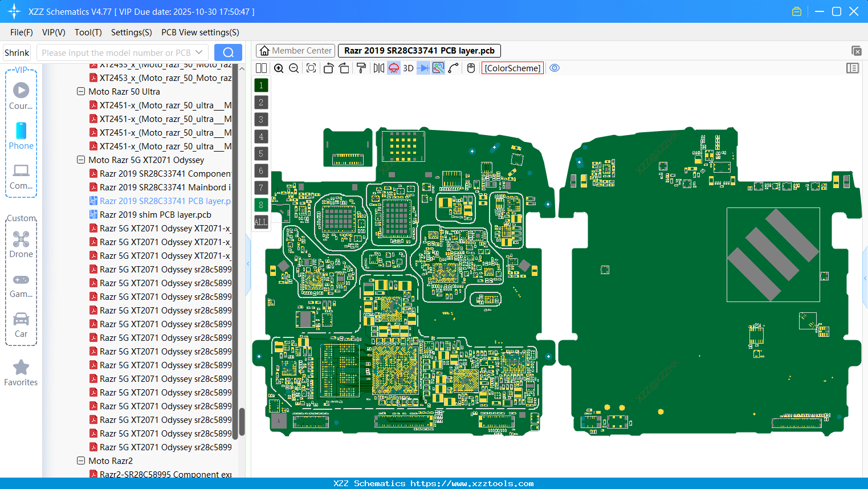Select layer 4 in the layer list
Image resolution: width=868 pixels, height=489 pixels.
coord(260,136)
